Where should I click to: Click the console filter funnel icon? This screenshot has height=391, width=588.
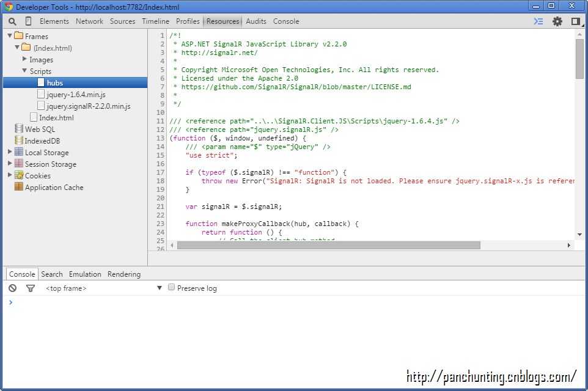(31, 288)
